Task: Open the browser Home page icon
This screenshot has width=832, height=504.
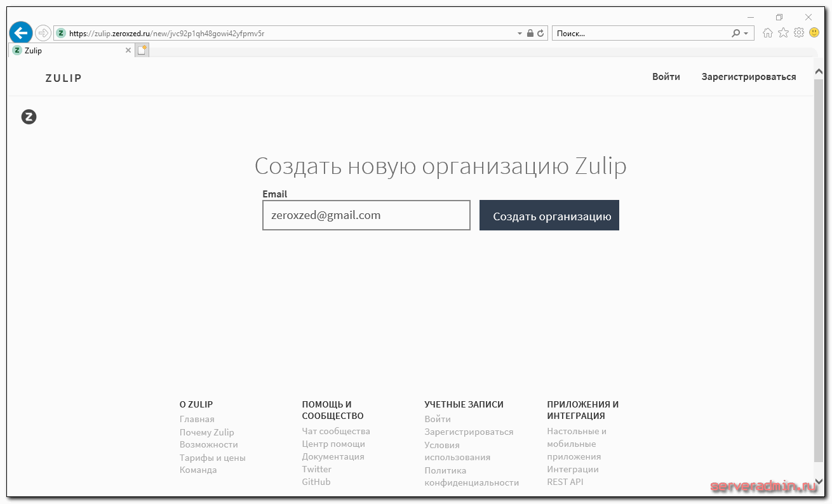Action: pos(768,33)
